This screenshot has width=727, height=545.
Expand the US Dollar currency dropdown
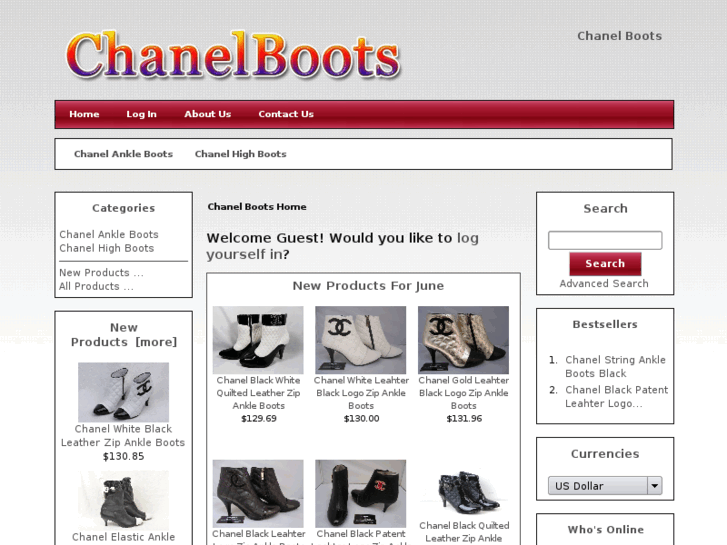point(605,486)
